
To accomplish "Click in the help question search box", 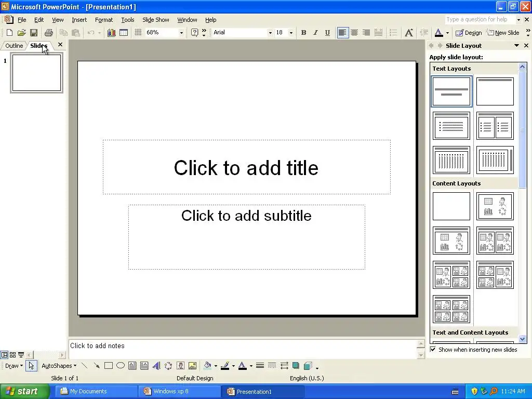I will 480,19.
